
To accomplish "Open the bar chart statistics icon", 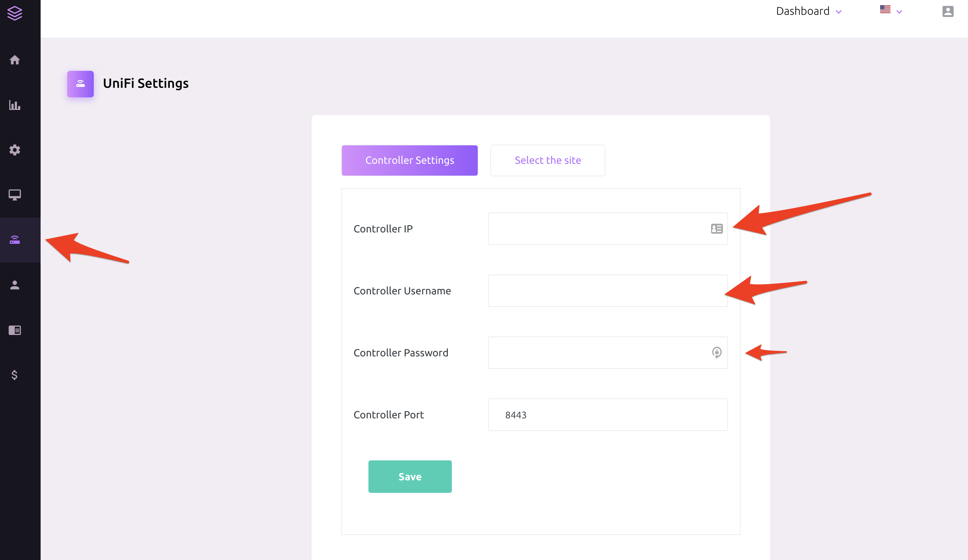I will pyautogui.click(x=15, y=105).
